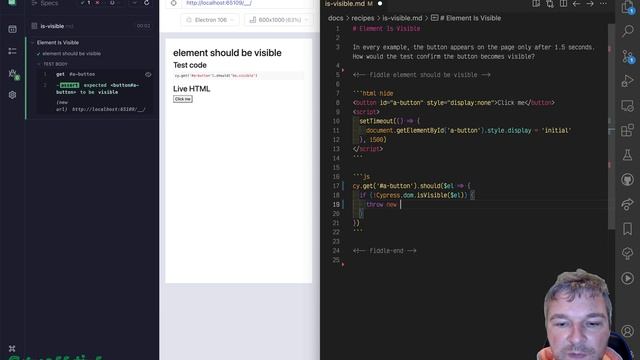Open the Bookmarks view icon
Viewport: 640px width, 360px height.
(627, 229)
